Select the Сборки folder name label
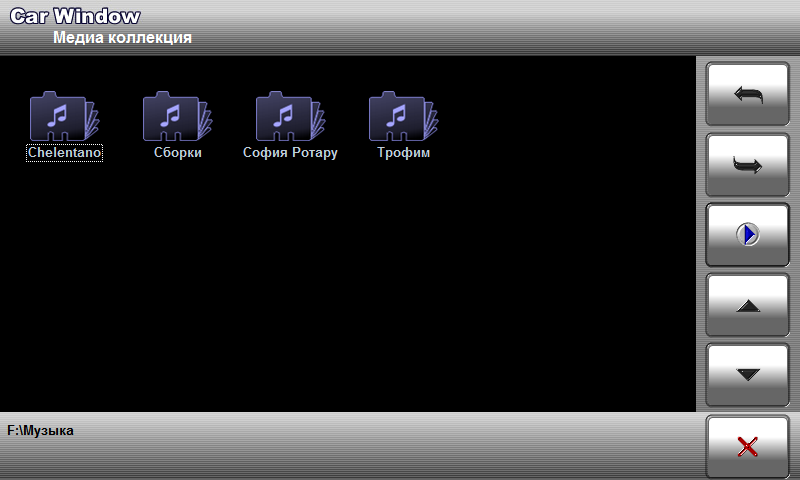Image resolution: width=800 pixels, height=480 pixels. tap(178, 154)
